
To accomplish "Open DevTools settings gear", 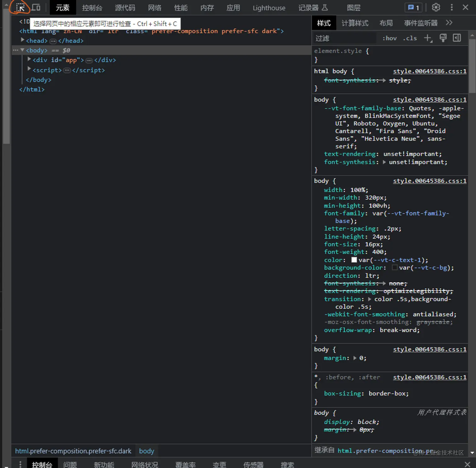I will click(x=436, y=7).
